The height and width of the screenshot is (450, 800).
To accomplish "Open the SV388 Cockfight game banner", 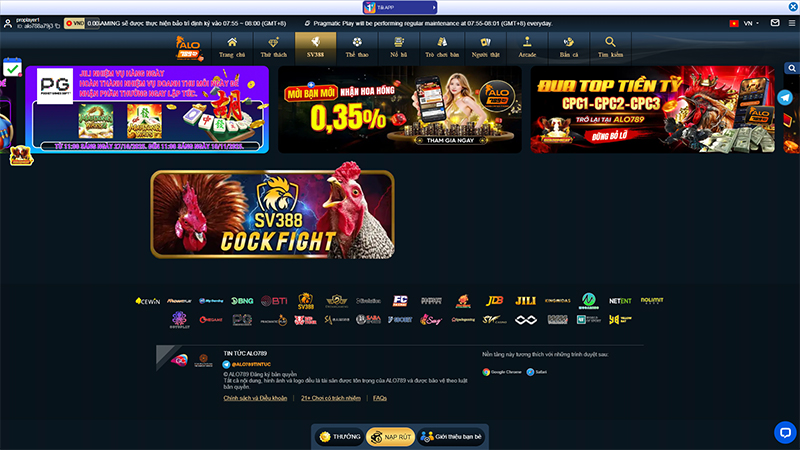I will (x=273, y=214).
